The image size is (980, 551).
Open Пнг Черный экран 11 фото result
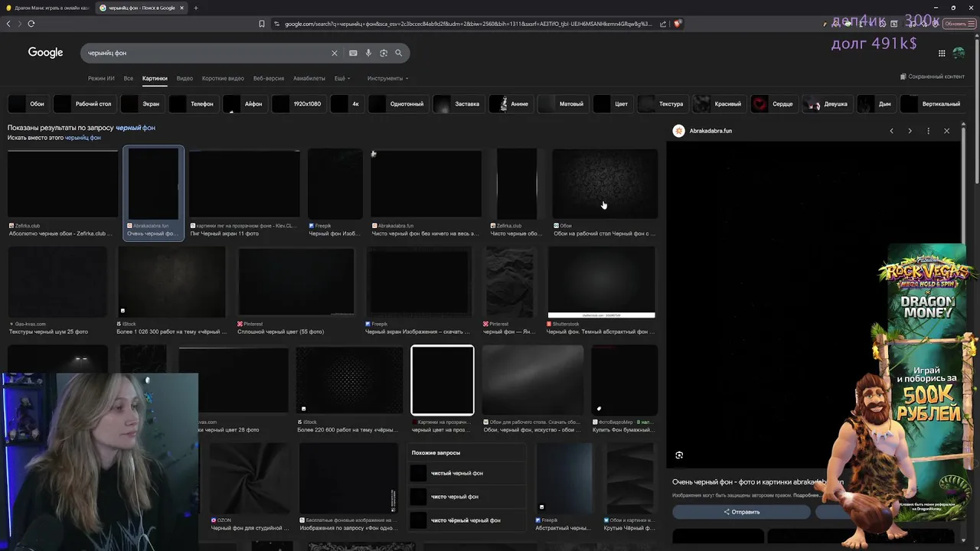coord(244,184)
